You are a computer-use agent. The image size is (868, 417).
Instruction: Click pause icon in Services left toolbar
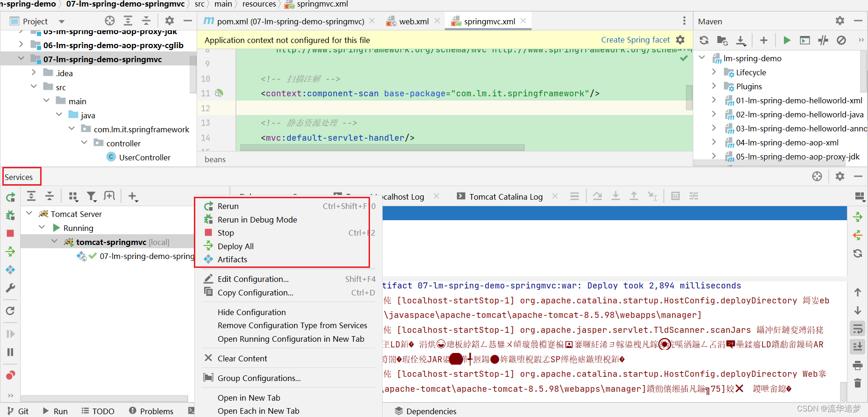tap(10, 352)
